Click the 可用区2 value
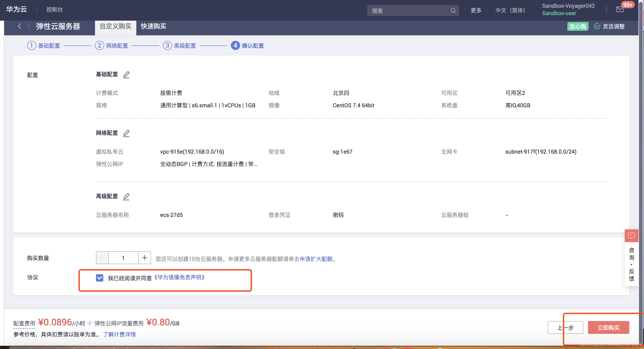Viewport: 644px width, 349px height. (515, 93)
